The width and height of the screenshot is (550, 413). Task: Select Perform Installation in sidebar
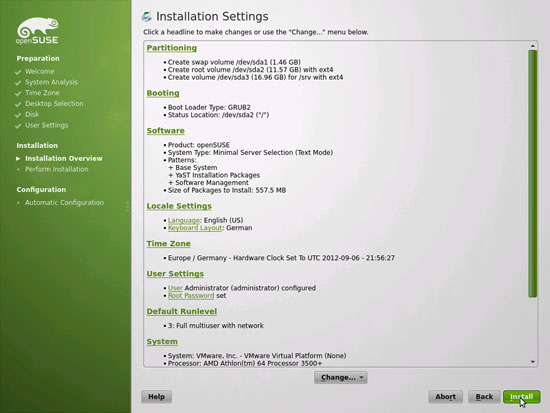56,169
